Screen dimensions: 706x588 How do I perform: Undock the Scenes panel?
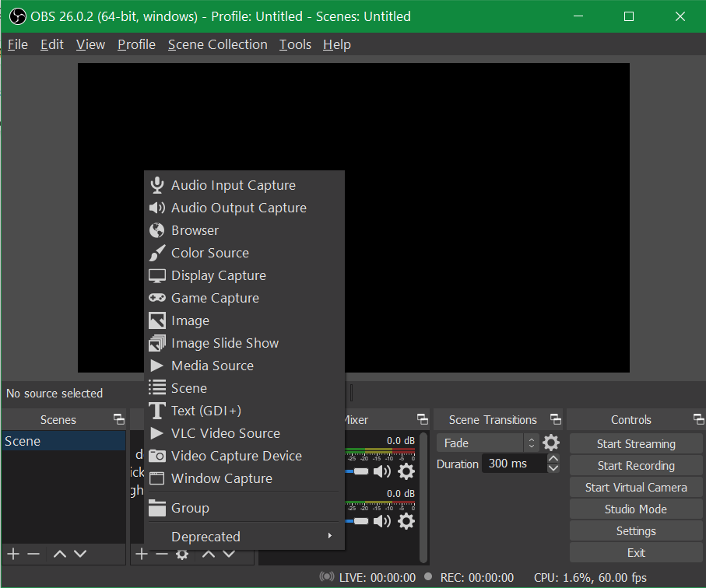coord(119,419)
